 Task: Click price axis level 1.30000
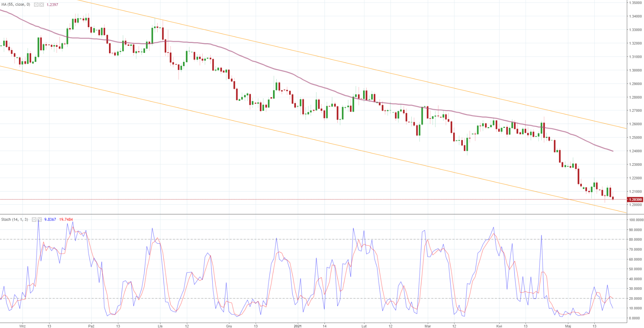click(635, 70)
